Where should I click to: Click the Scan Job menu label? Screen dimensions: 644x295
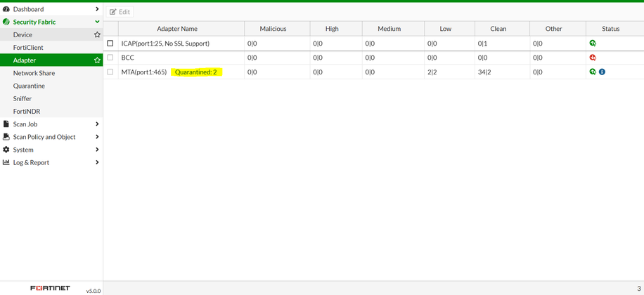click(x=25, y=124)
